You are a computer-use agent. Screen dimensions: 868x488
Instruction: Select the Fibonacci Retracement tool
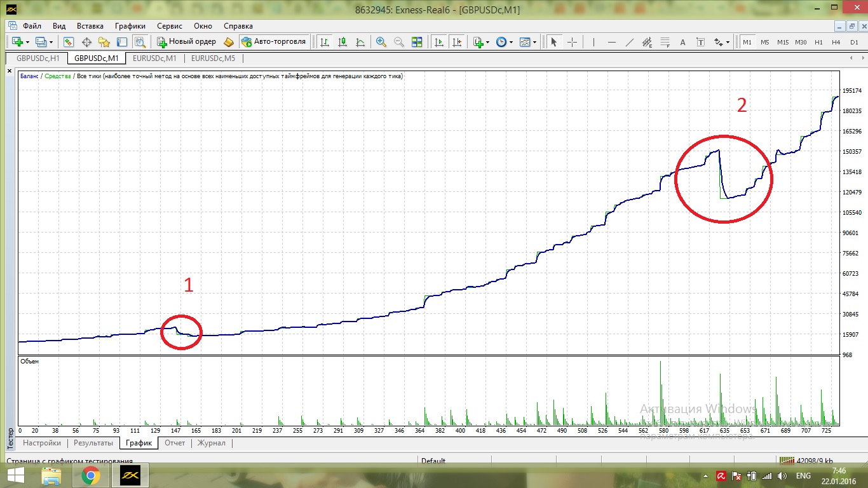[665, 42]
